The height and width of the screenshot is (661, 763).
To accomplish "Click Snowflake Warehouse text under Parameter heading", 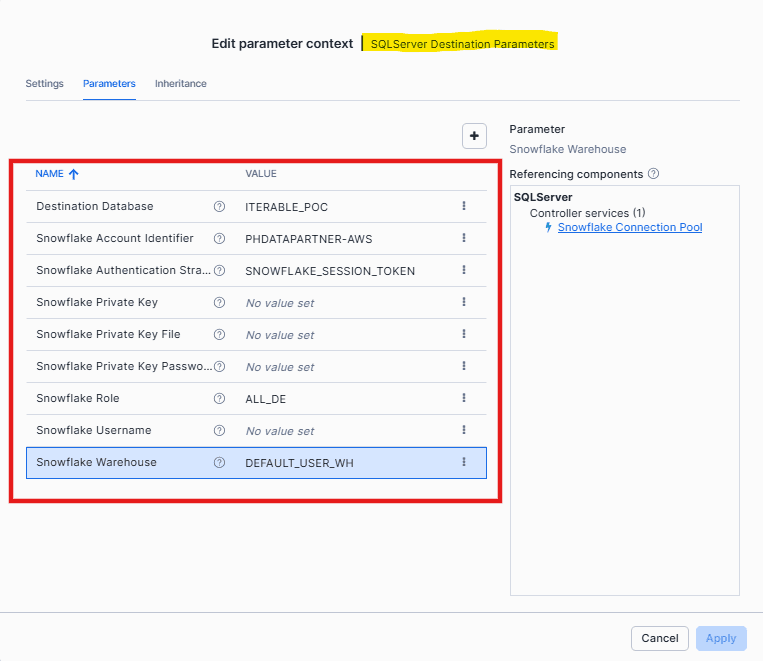I will pyautogui.click(x=567, y=149).
